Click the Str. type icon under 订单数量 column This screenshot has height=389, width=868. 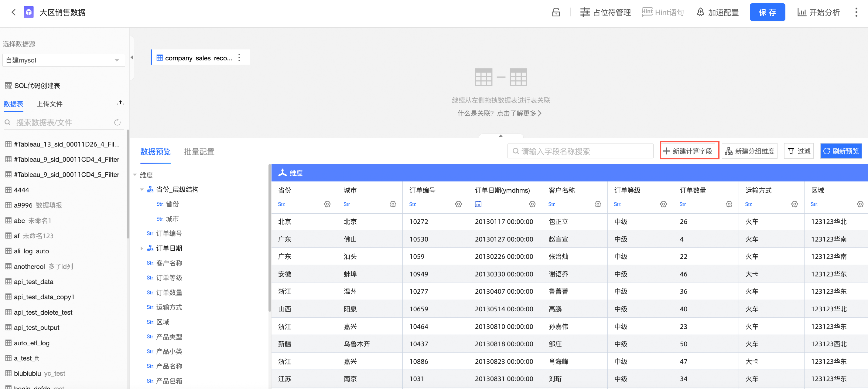[x=683, y=204]
